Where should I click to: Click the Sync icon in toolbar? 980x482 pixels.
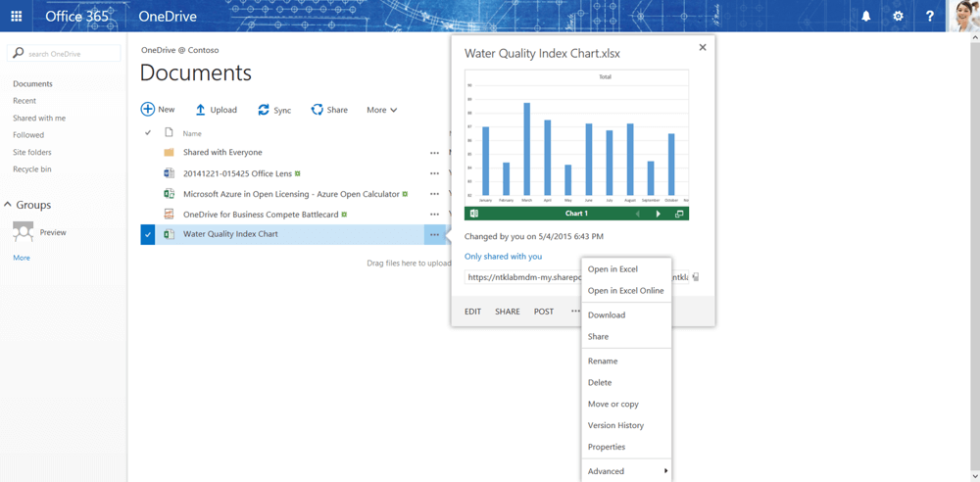[264, 110]
